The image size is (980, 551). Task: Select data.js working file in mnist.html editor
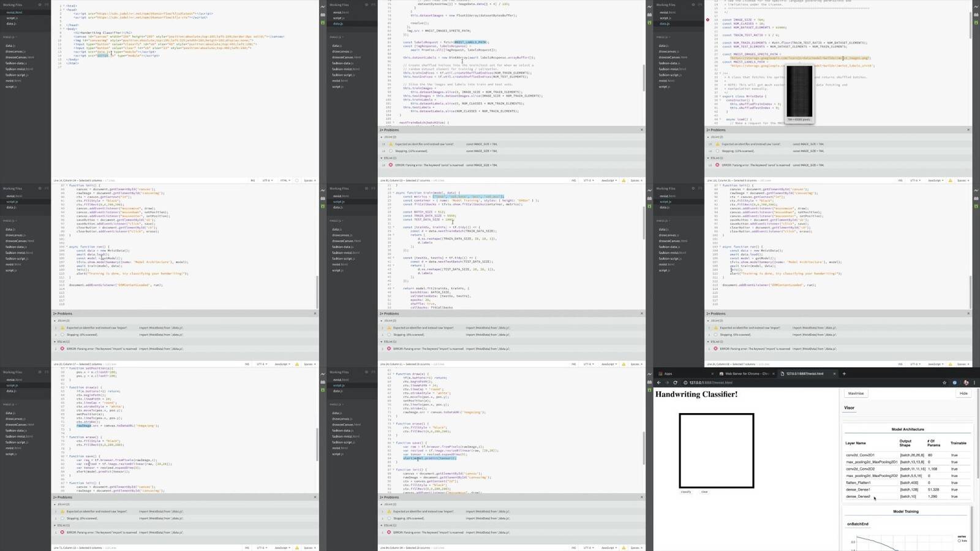11,23
